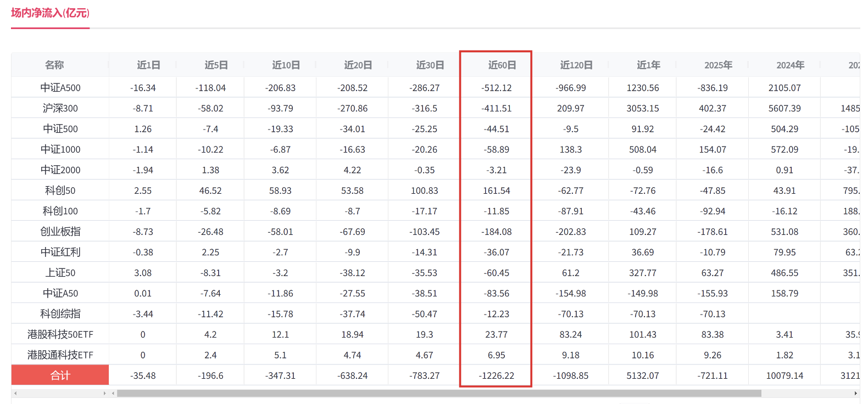Image resolution: width=868 pixels, height=404 pixels.
Task: Click the left arrow of the name column scrollbar
Action: 15,393
